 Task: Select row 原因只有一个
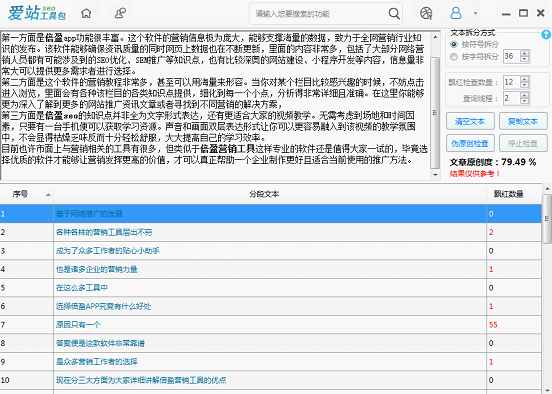point(270,325)
